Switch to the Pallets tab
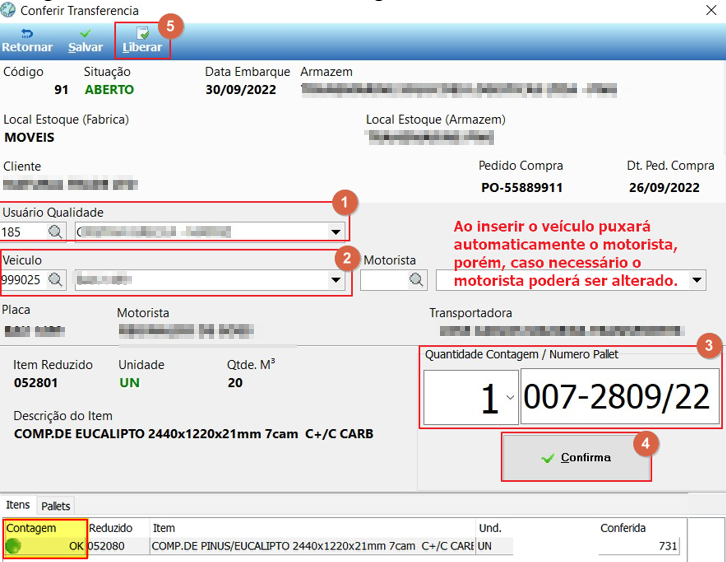726x562 pixels. [56, 506]
